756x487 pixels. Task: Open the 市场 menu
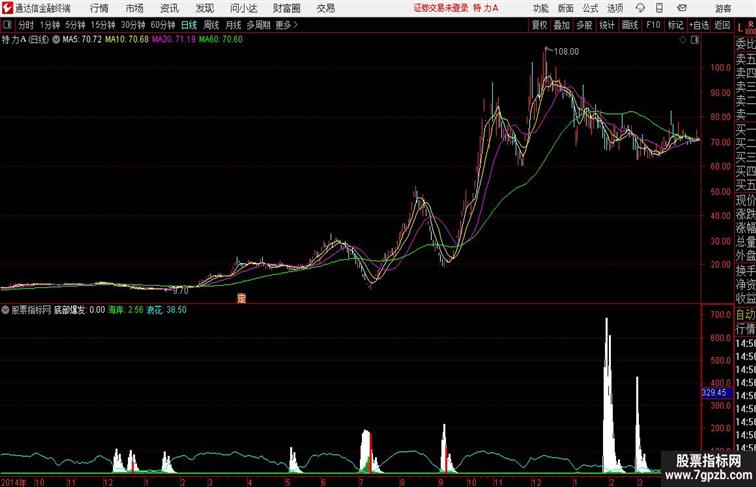click(x=134, y=8)
